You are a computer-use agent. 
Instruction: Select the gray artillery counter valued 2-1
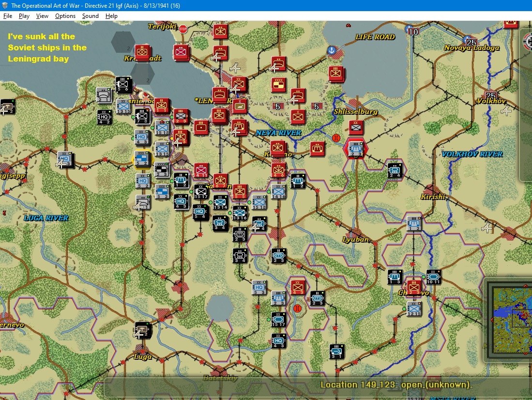pos(104,95)
